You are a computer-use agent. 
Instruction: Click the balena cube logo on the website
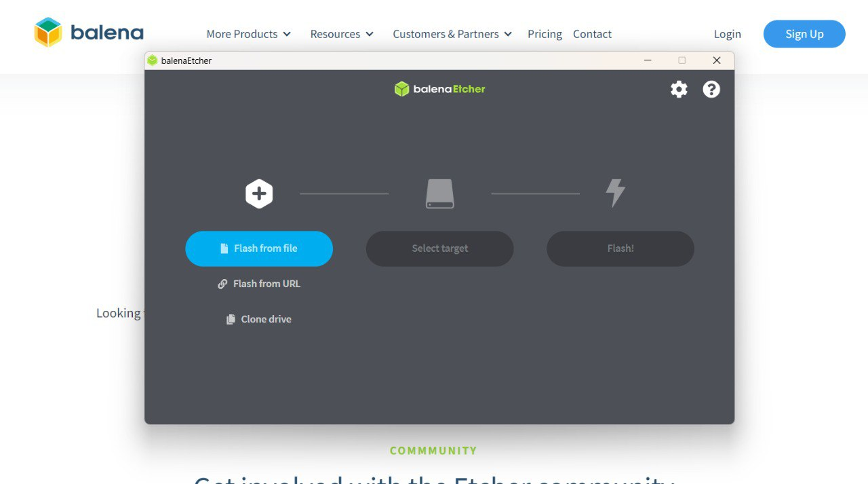48,33
